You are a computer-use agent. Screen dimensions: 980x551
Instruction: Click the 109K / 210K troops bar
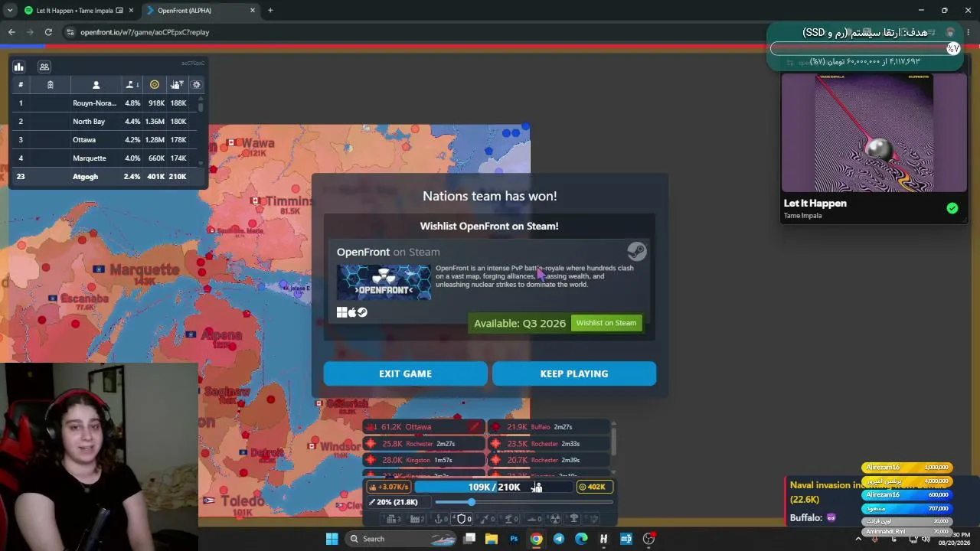click(494, 487)
